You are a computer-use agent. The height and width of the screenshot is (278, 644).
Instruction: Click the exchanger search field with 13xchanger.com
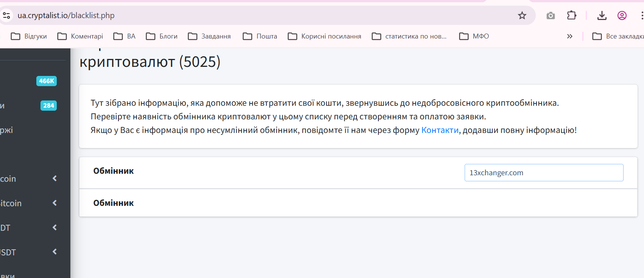(543, 173)
